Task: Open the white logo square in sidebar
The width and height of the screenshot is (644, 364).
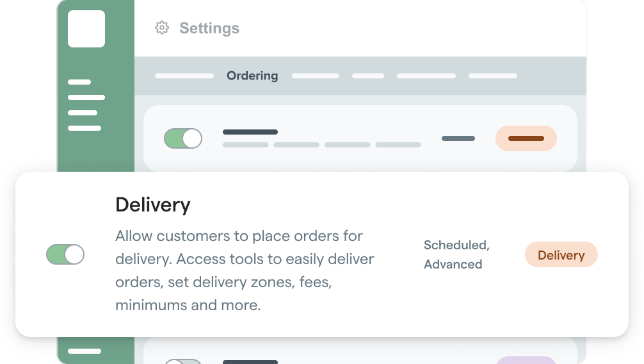Action: [x=86, y=29]
